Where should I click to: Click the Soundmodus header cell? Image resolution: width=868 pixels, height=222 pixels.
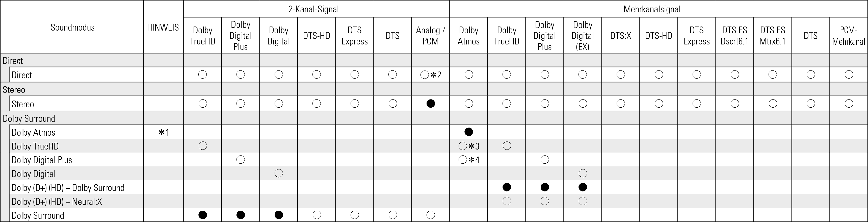click(x=72, y=27)
